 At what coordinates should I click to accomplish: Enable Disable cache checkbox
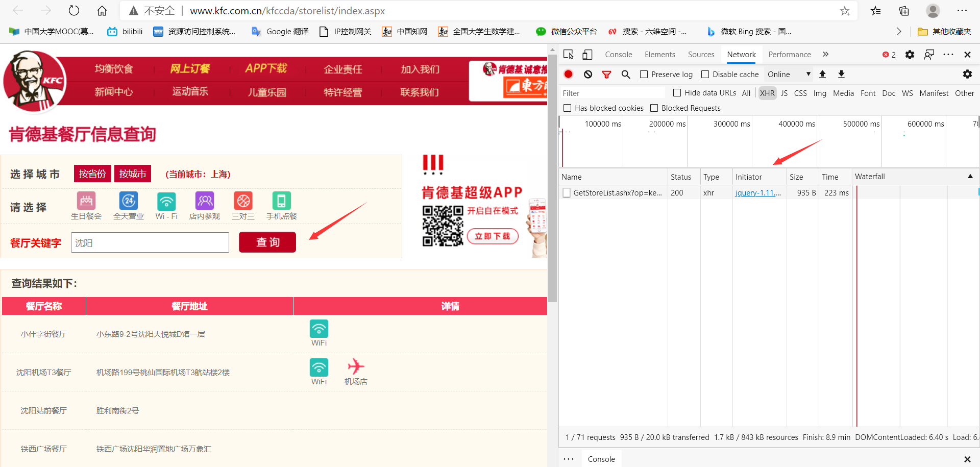pyautogui.click(x=705, y=75)
